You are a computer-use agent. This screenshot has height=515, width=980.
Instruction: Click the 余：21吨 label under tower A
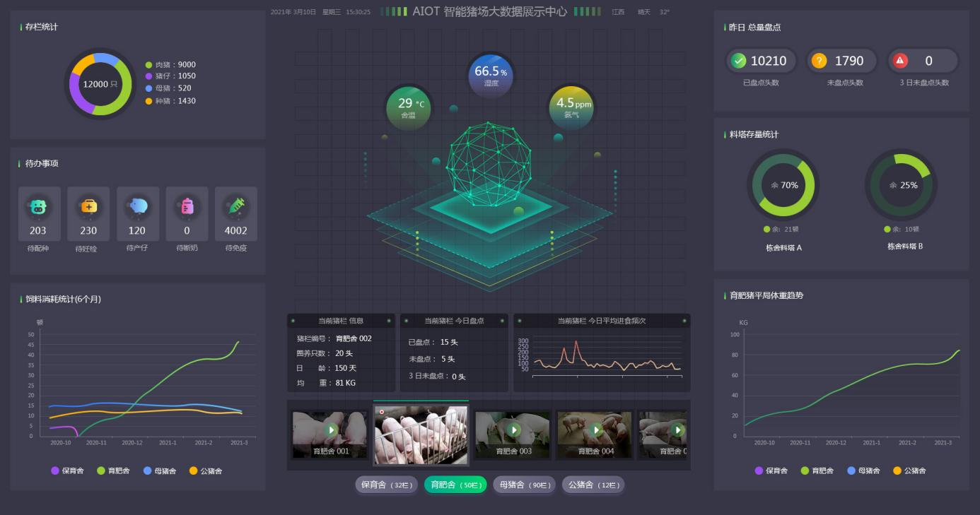(x=781, y=229)
